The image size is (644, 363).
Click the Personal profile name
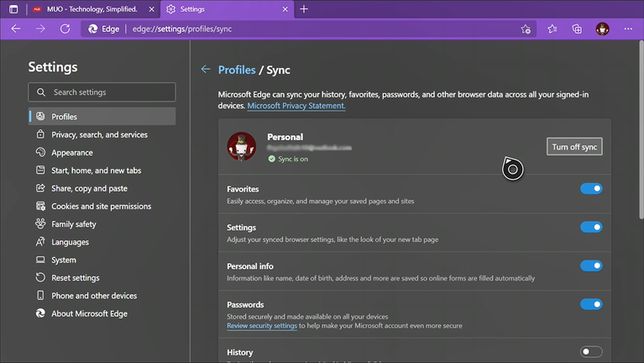tap(285, 137)
